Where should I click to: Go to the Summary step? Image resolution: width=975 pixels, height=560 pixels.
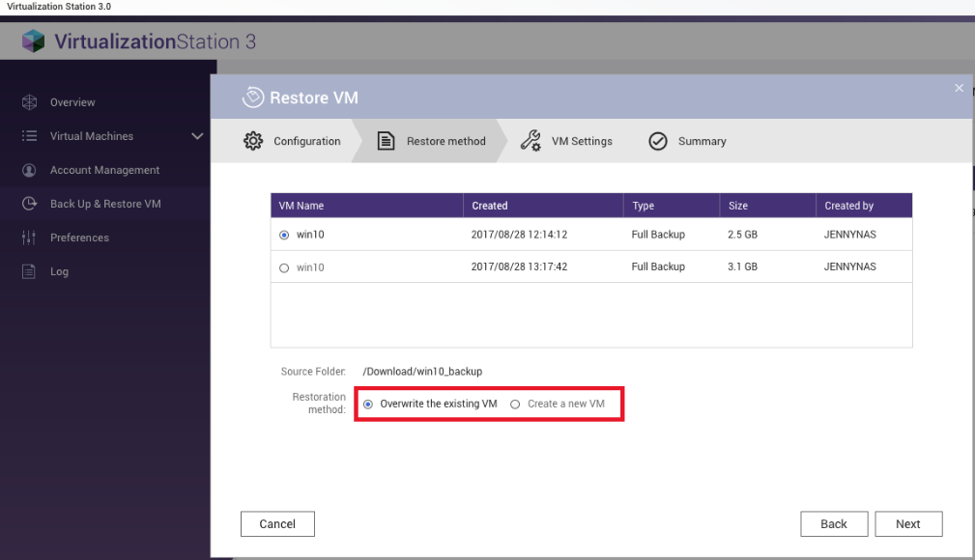(x=701, y=141)
